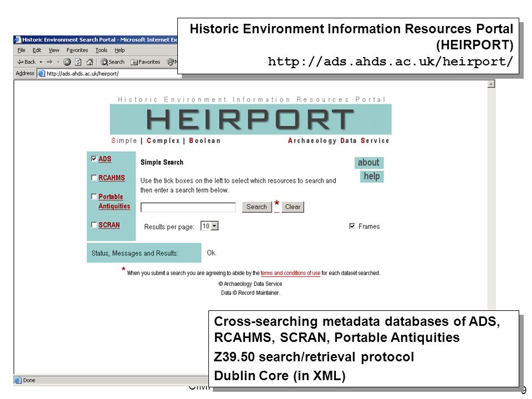Switch to Simple search mode
This screenshot has width=532, height=399.
[124, 140]
